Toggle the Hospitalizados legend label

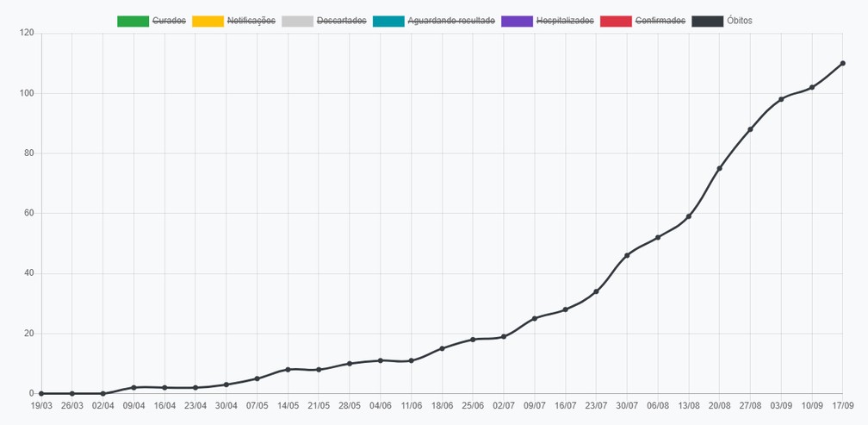tap(565, 21)
